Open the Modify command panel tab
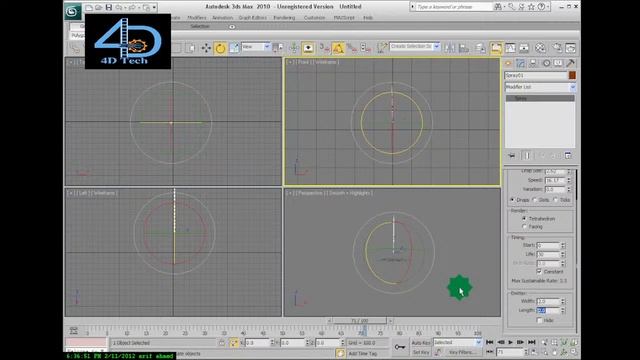This screenshot has height=360, width=640. click(x=521, y=63)
